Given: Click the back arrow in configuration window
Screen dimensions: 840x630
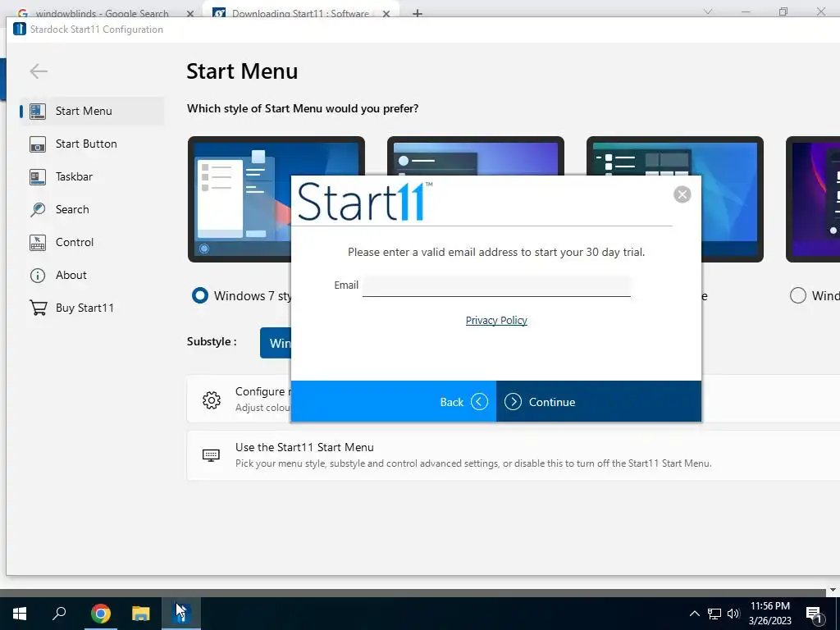Looking at the screenshot, I should [39, 71].
